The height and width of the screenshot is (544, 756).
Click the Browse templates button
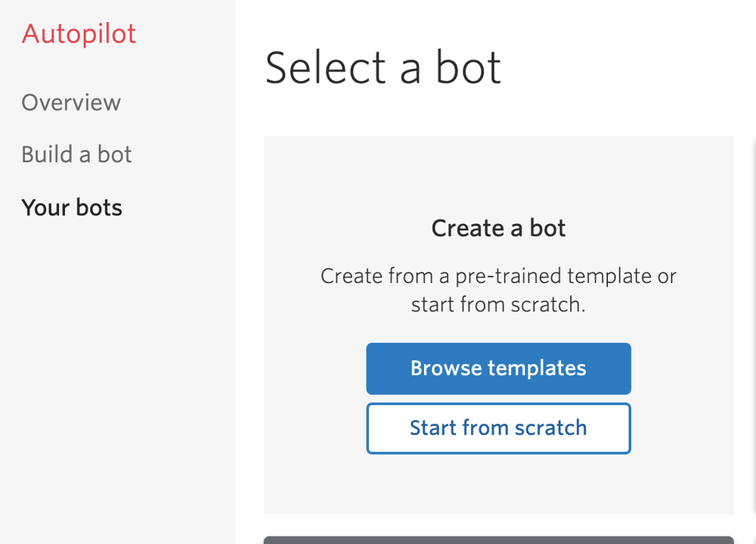click(498, 368)
